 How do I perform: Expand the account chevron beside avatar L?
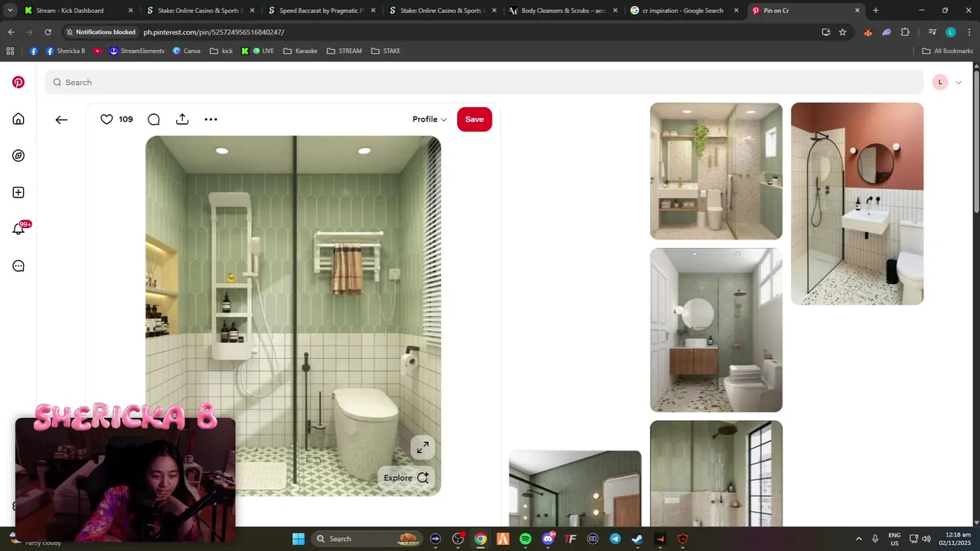pos(958,82)
